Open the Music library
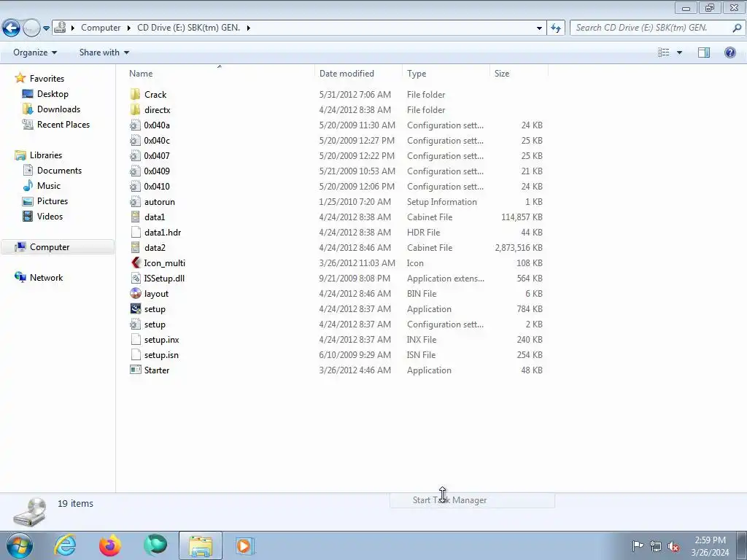This screenshot has height=560, width=747. click(49, 186)
